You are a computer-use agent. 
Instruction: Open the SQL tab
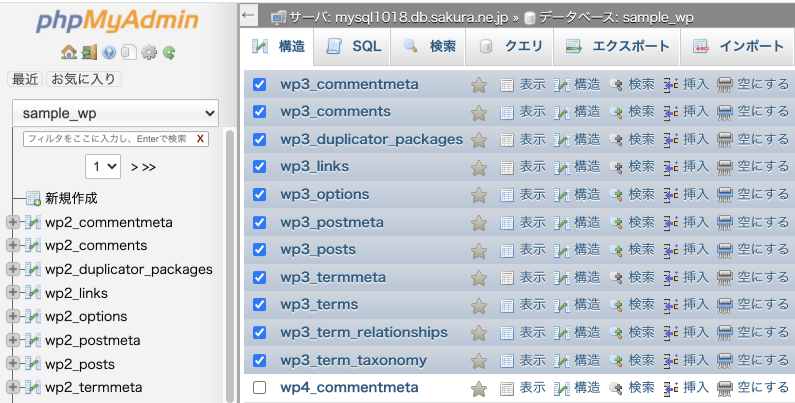(x=352, y=47)
